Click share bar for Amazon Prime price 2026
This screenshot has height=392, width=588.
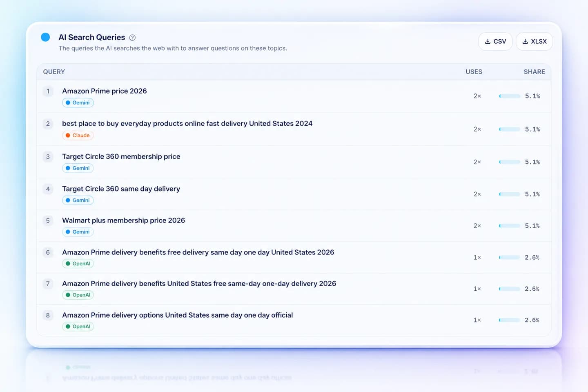[x=510, y=96]
